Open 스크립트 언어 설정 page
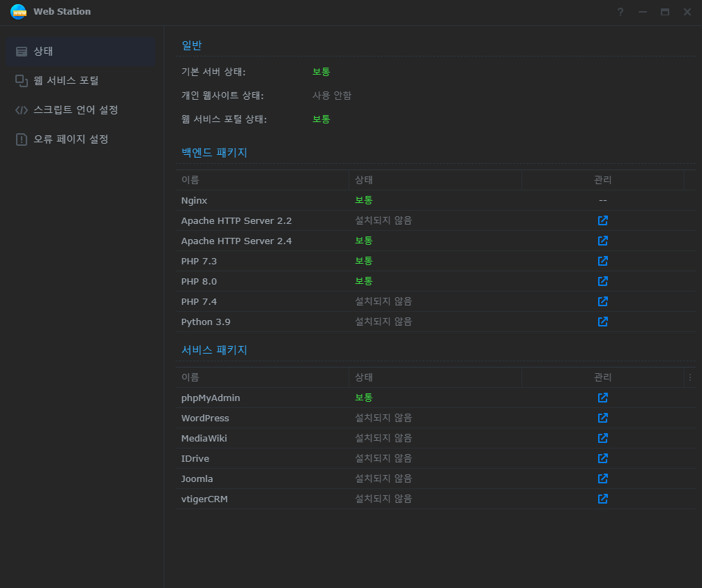The image size is (702, 588). coord(81,110)
